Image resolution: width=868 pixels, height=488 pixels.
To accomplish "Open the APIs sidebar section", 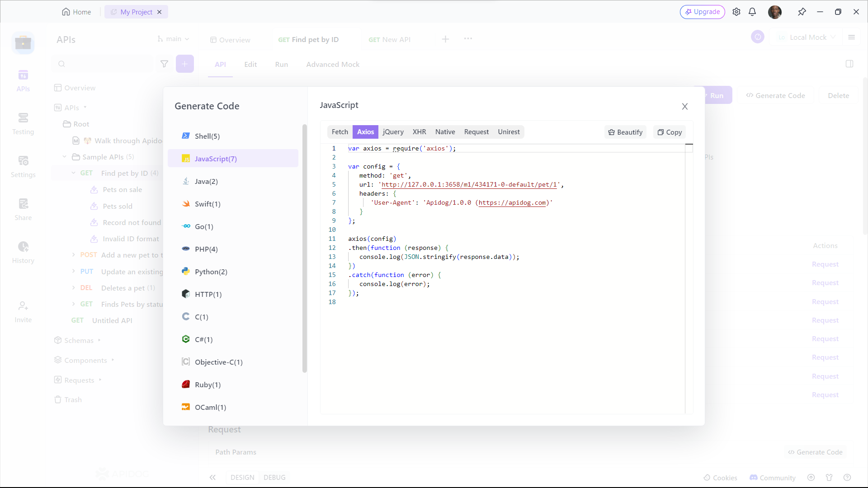I will pyautogui.click(x=23, y=81).
